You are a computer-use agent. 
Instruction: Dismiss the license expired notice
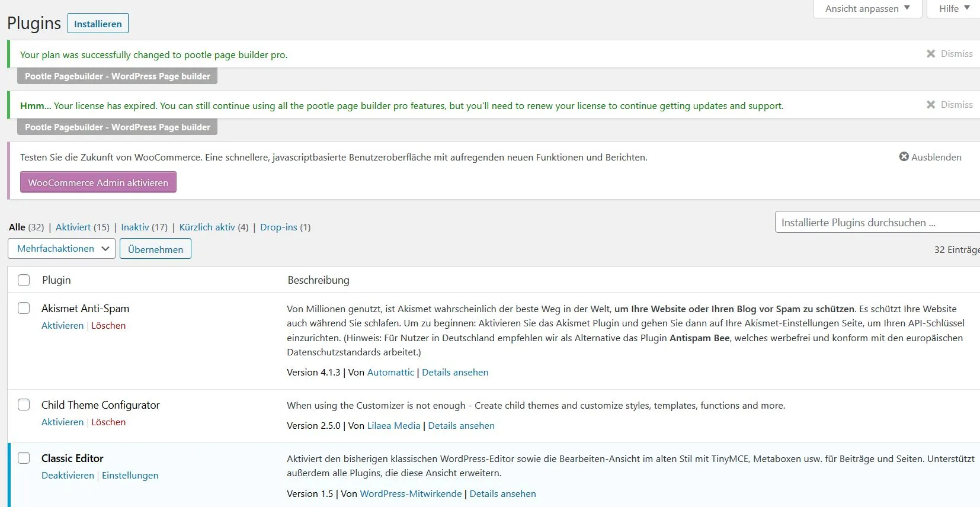(949, 105)
